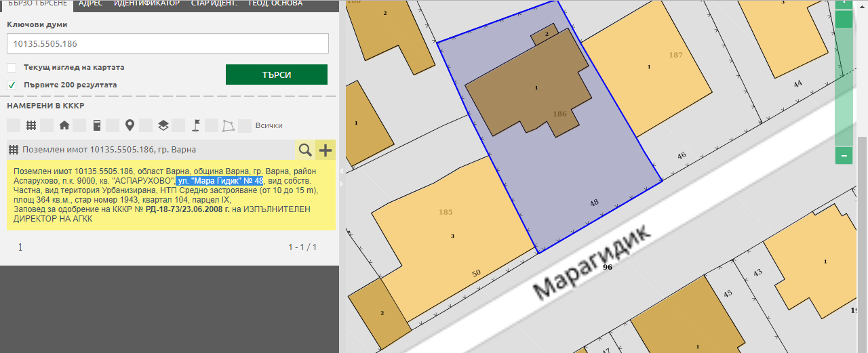Switch to the АДРЕС tab
This screenshot has height=353, width=868.
coord(91,3)
